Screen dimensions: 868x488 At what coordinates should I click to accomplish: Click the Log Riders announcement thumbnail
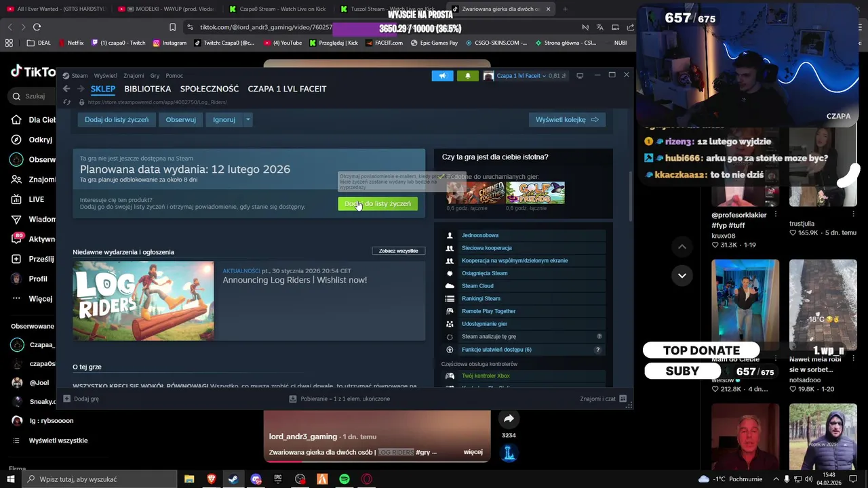point(143,301)
